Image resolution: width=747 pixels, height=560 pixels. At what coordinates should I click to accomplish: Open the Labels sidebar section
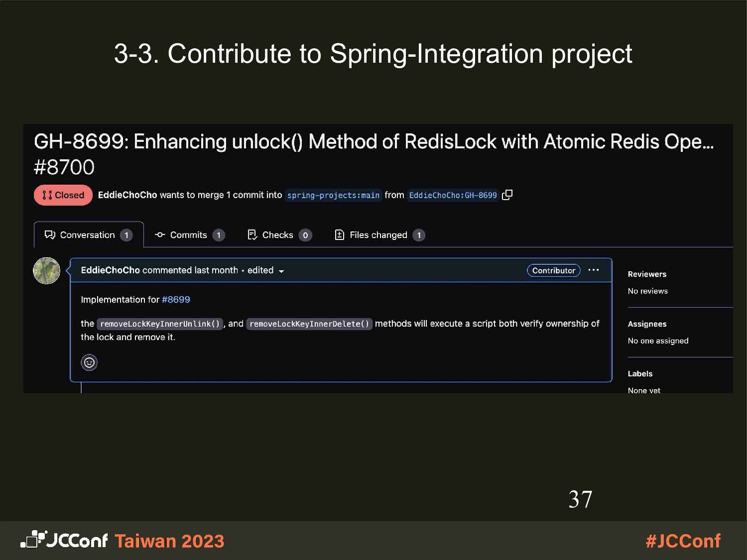[640, 374]
